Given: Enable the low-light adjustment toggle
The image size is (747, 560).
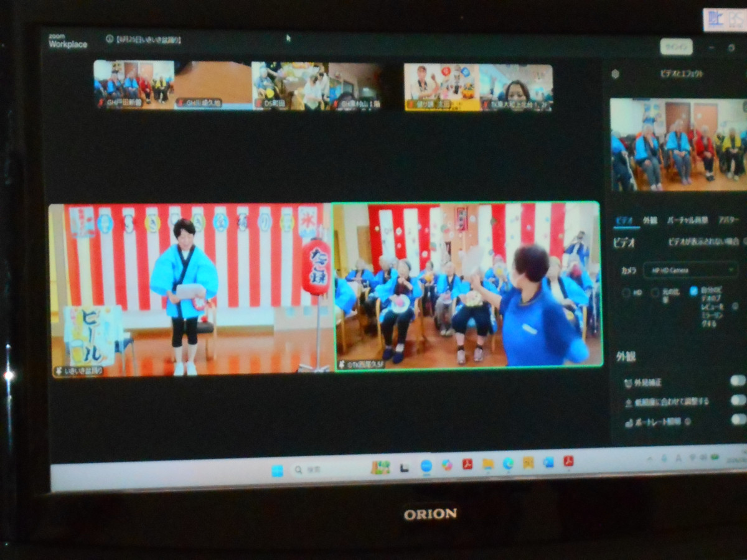Looking at the screenshot, I should 738,400.
